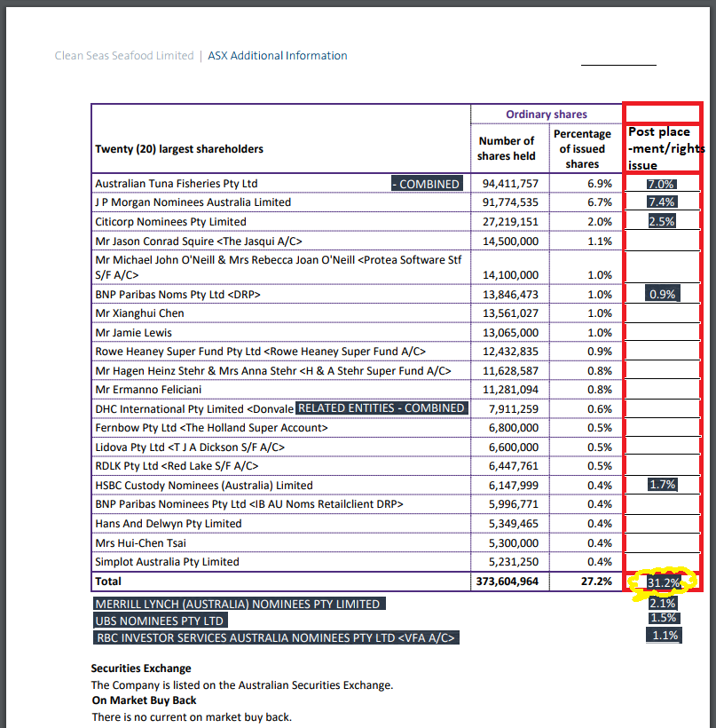
Task: Click the share count 6,800,000
Action: pos(513,428)
